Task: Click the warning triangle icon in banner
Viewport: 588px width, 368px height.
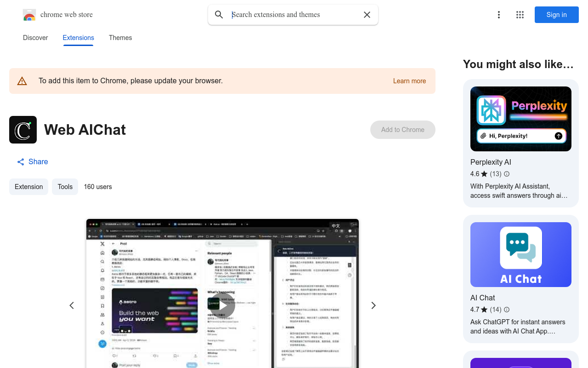Action: tap(22, 81)
